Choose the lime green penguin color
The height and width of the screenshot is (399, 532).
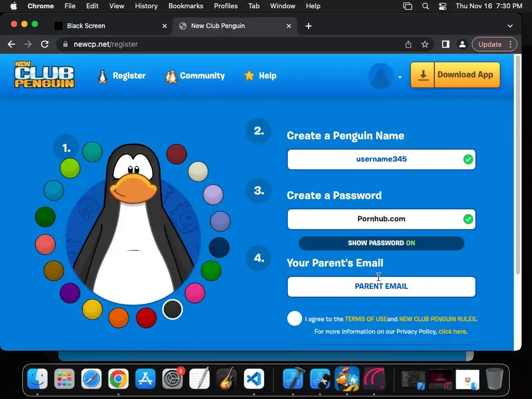70,168
